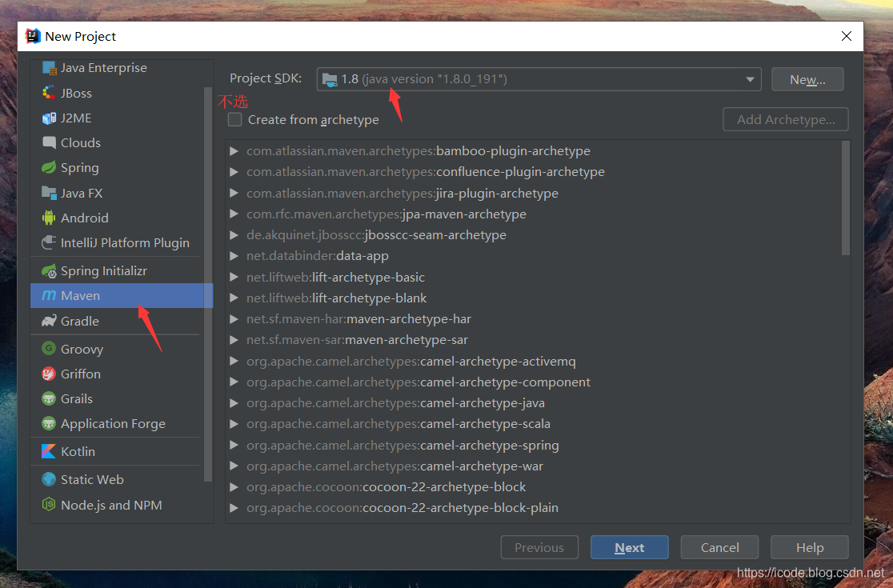Click the Grails icon
Screen dimensions: 893x588
pyautogui.click(x=49, y=398)
